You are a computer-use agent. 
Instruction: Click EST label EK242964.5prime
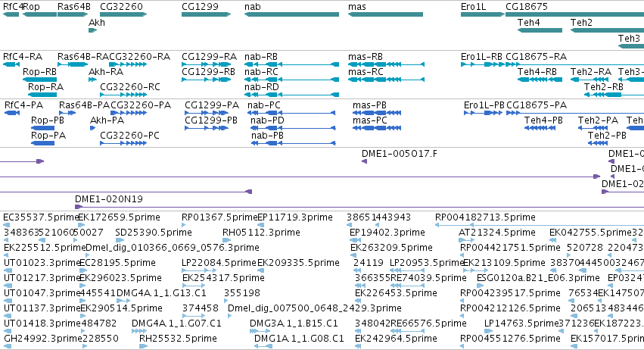click(396, 339)
